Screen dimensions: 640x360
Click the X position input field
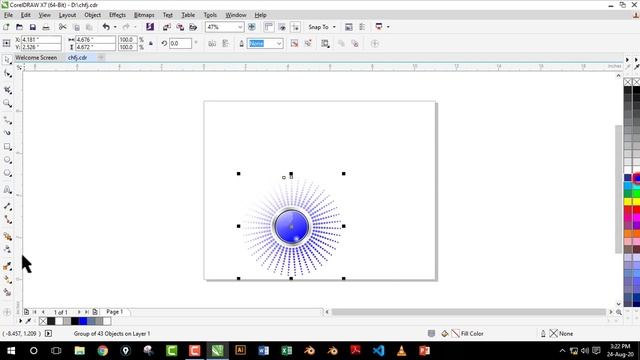41,40
